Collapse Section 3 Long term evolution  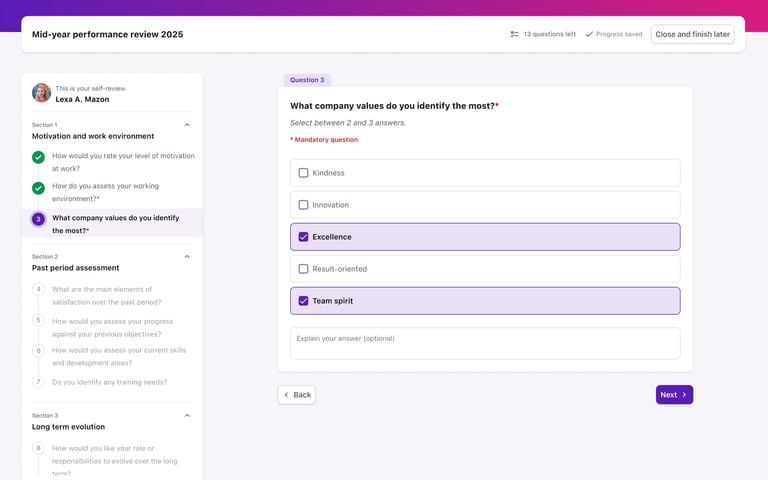pyautogui.click(x=187, y=416)
